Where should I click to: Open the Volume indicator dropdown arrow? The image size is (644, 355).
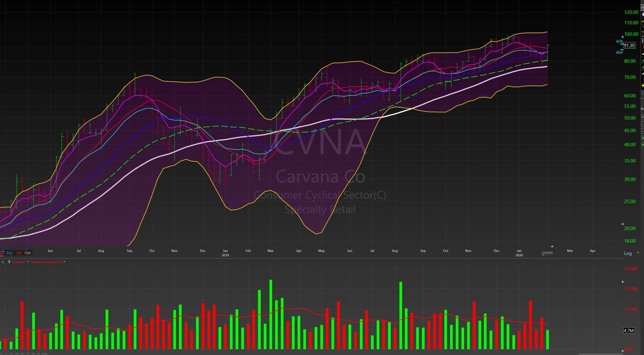pos(28,262)
